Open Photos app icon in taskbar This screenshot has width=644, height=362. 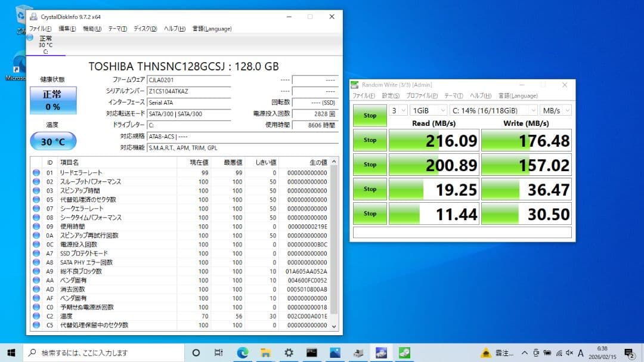click(x=335, y=352)
